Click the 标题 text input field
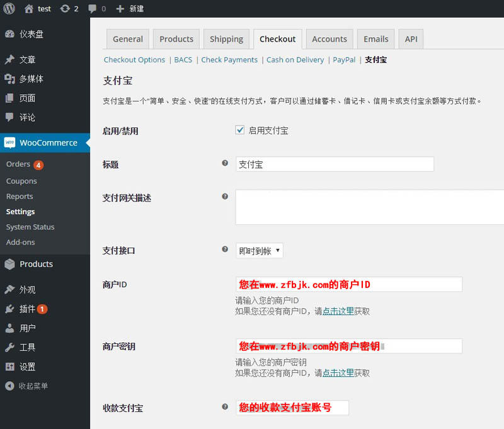 point(335,164)
